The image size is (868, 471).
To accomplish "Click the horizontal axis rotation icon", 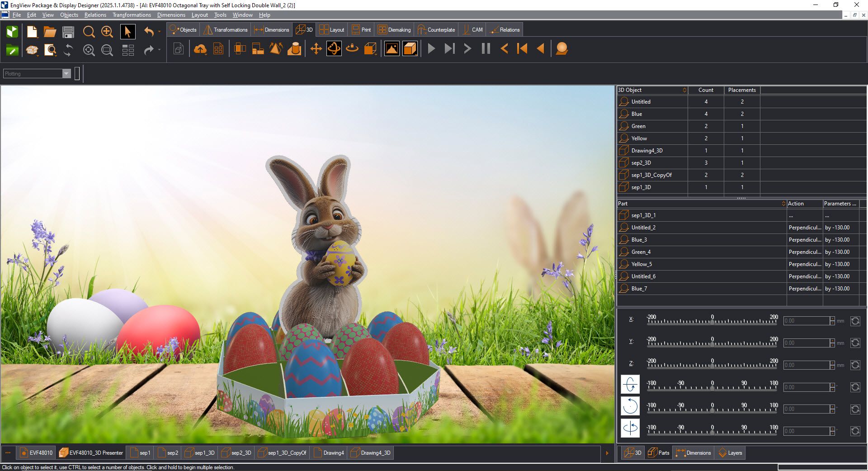I will click(630, 385).
